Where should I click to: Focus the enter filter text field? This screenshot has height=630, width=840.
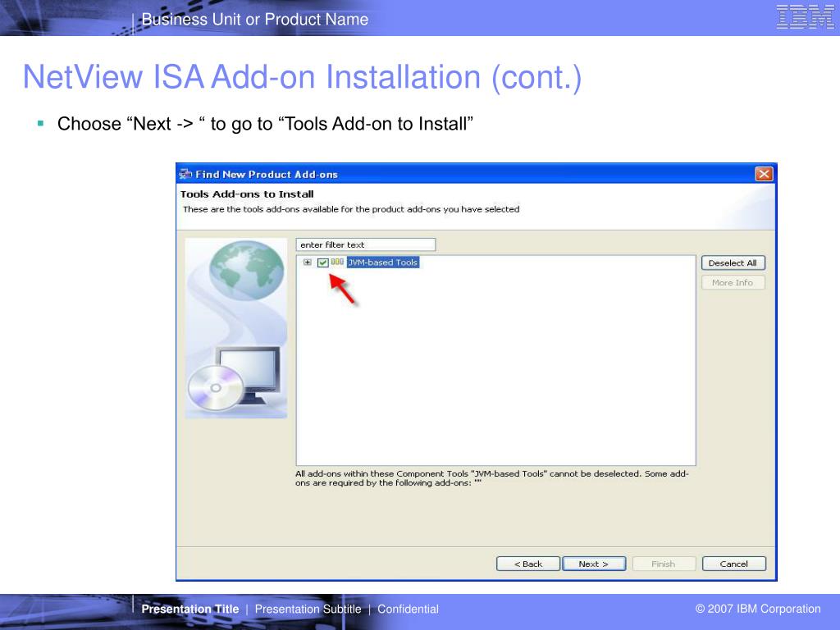[366, 244]
